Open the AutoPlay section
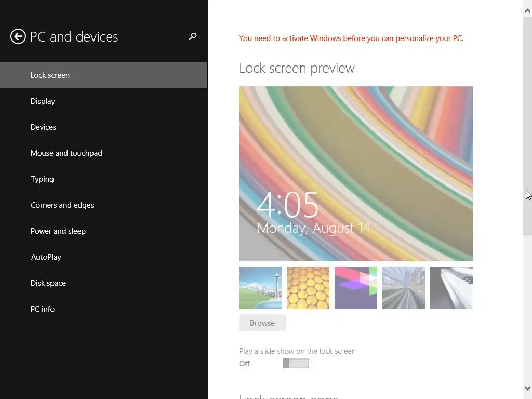 tap(46, 257)
